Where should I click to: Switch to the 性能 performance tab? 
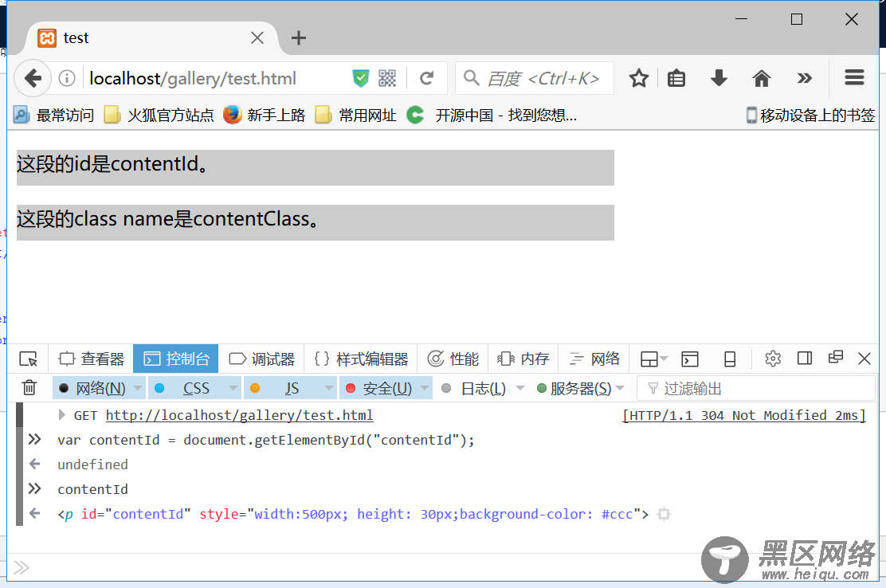[453, 359]
